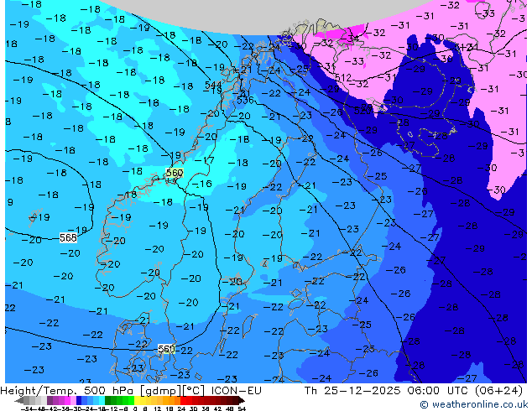Click the 560 contour label near Denmark
The height and width of the screenshot is (411, 532).
click(167, 349)
